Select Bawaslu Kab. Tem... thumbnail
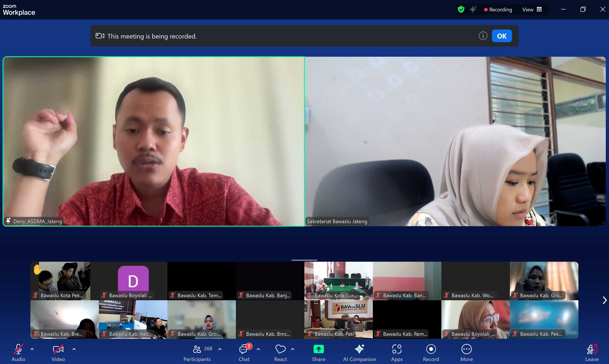The width and height of the screenshot is (609, 364). (202, 281)
